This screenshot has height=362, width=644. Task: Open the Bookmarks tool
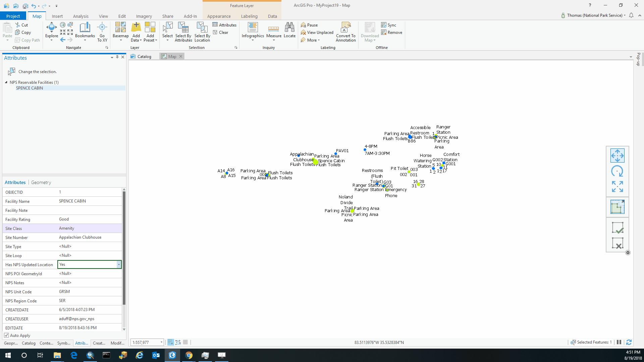[85, 29]
